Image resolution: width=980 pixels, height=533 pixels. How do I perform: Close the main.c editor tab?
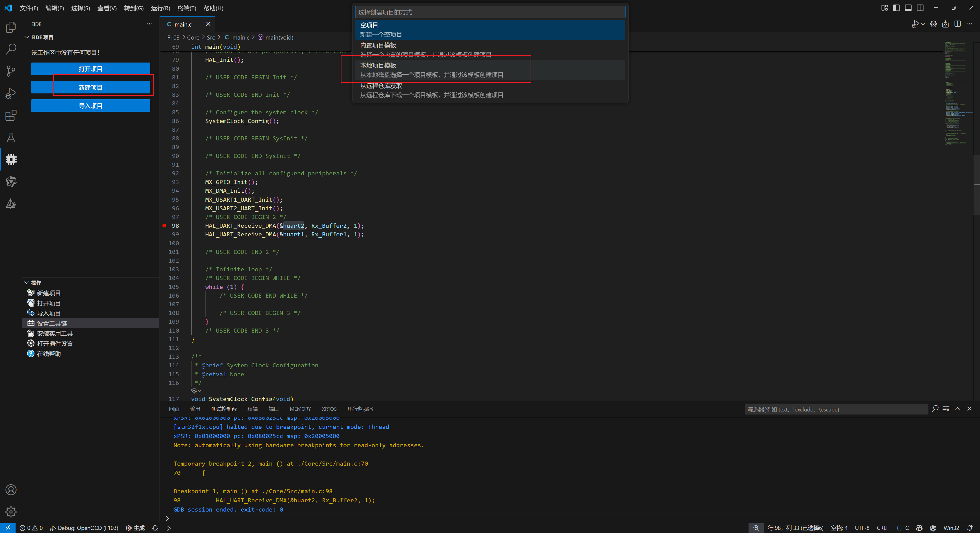point(208,24)
